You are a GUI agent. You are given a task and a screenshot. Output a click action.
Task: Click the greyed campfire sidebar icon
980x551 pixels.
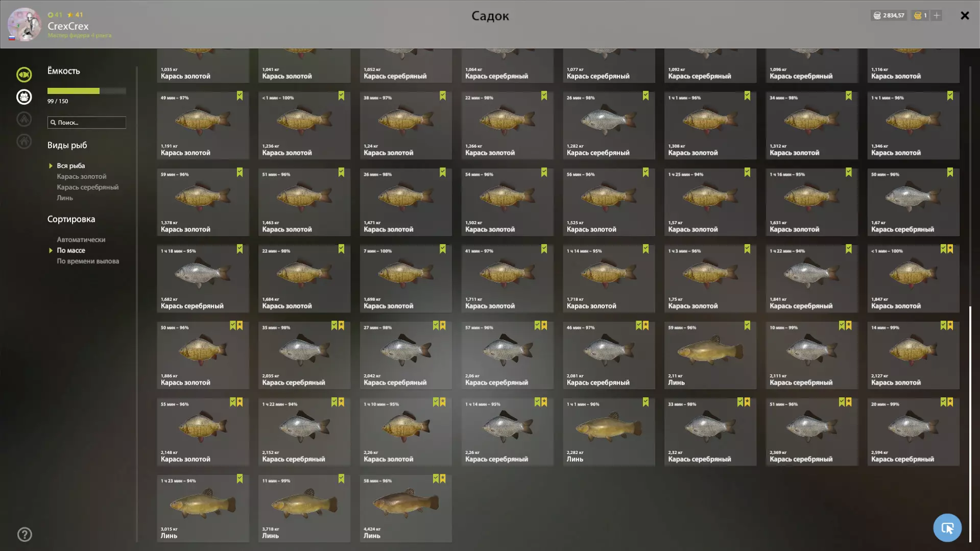(24, 119)
